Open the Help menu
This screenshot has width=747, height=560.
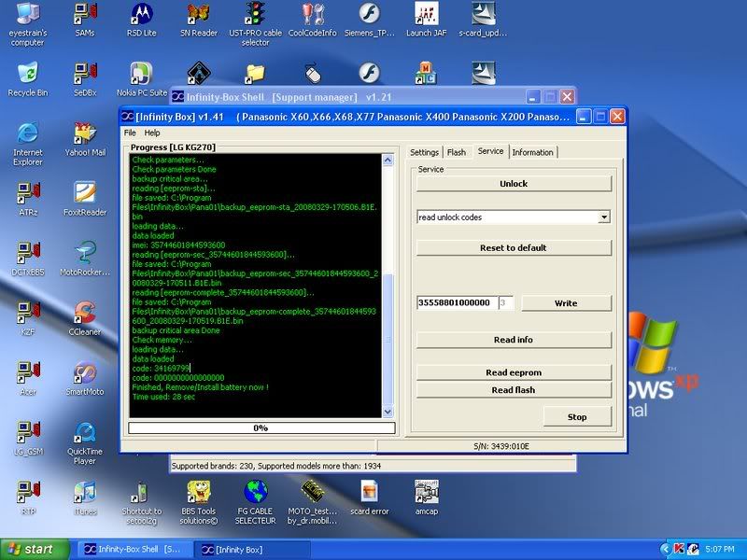click(x=152, y=133)
